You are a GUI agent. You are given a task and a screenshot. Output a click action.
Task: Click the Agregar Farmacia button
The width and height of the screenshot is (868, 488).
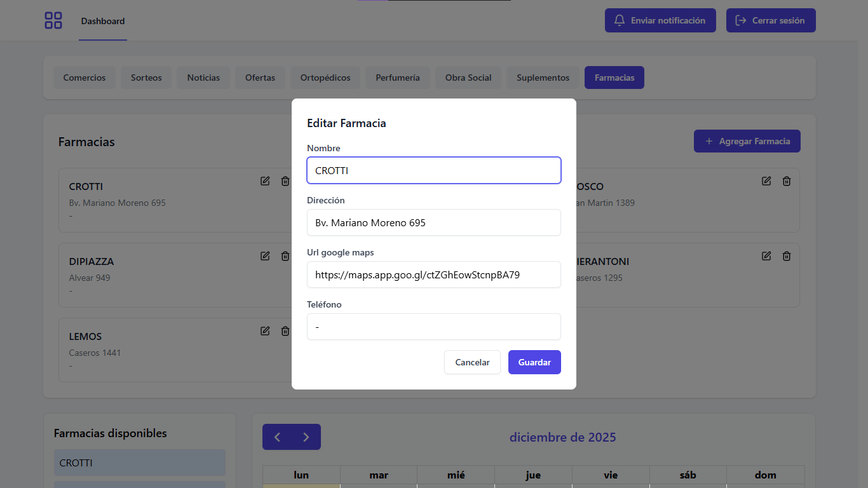(x=747, y=141)
